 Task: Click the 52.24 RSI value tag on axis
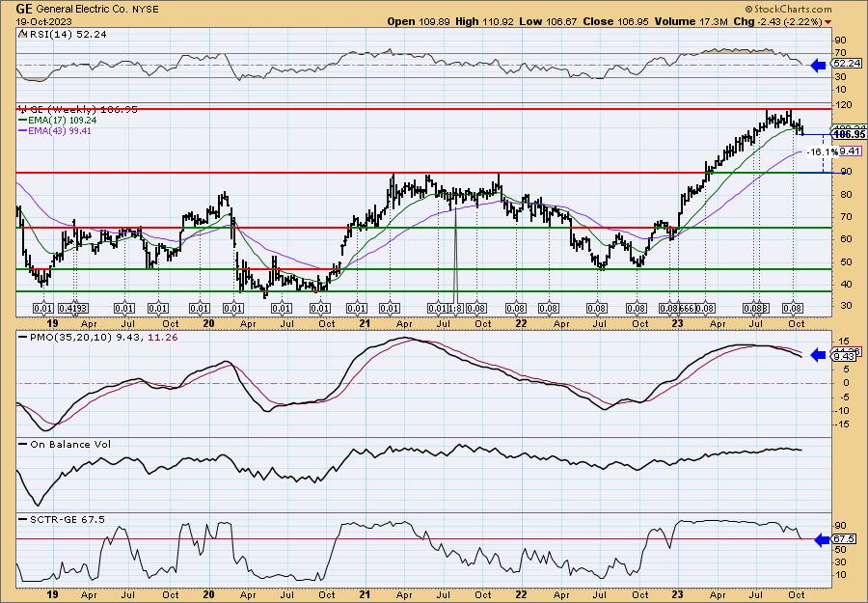pyautogui.click(x=845, y=65)
